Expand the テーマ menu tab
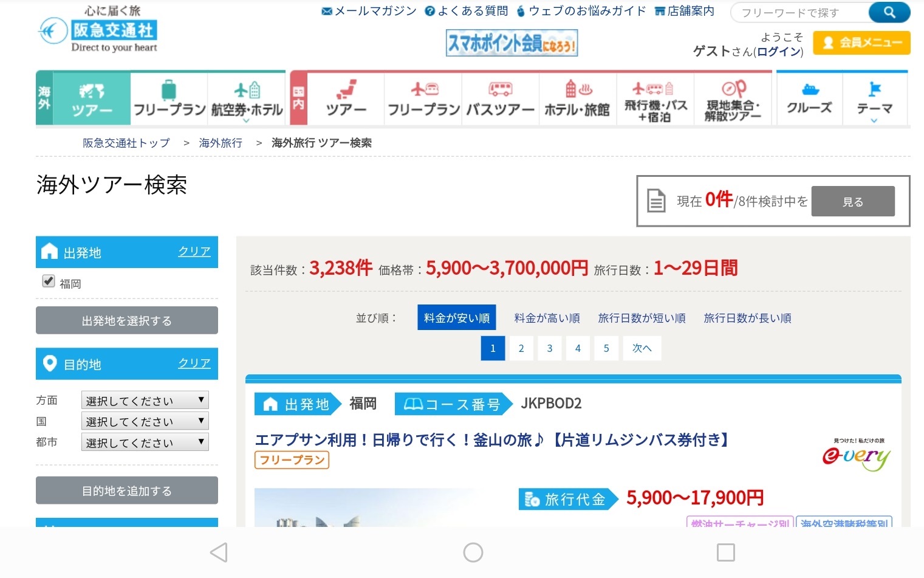This screenshot has width=924, height=578. (x=874, y=98)
